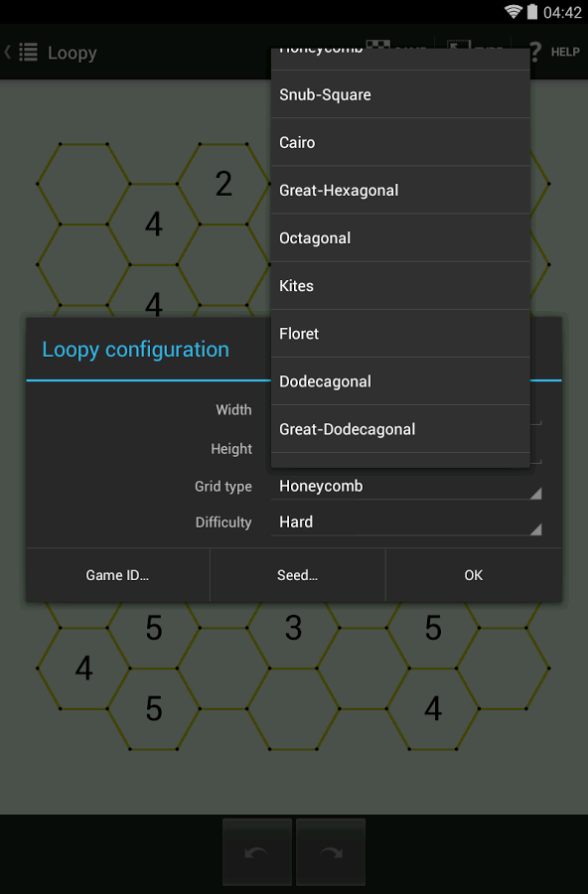
Task: Click the HELP question mark icon
Action: point(535,52)
